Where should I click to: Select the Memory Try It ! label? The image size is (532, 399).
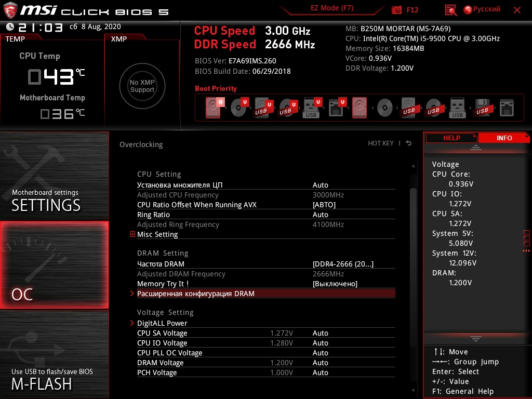click(163, 284)
